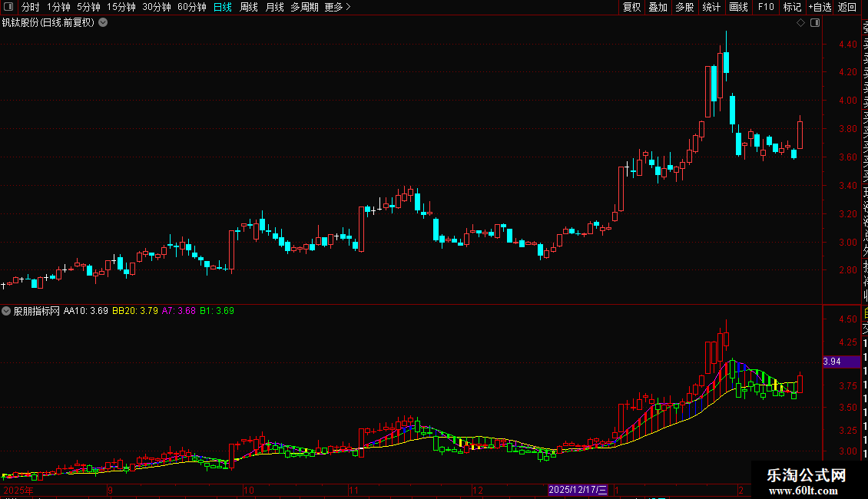The height and width of the screenshot is (499, 868).
Task: Switch to 月线 monthly chart
Action: 274,7
